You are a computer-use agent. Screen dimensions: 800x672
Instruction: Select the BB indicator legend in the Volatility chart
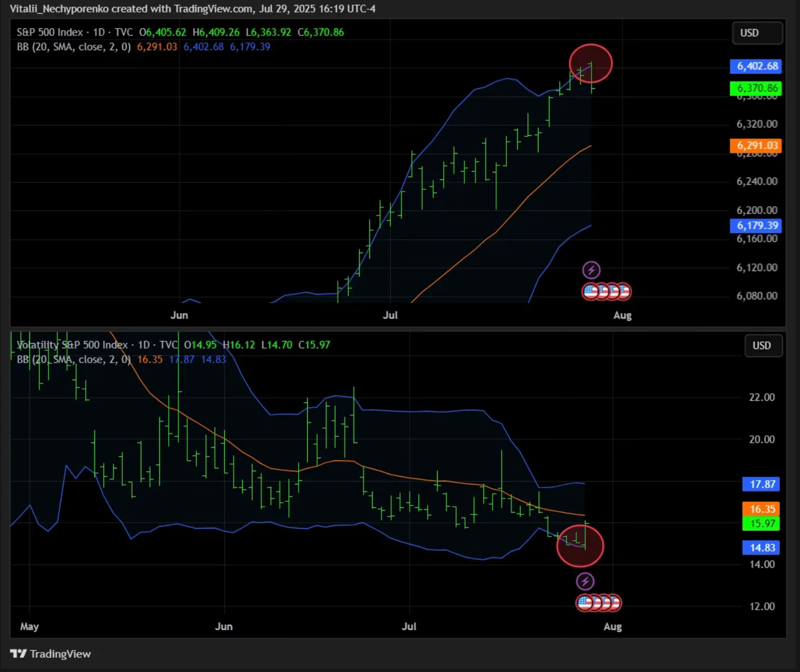click(74, 359)
